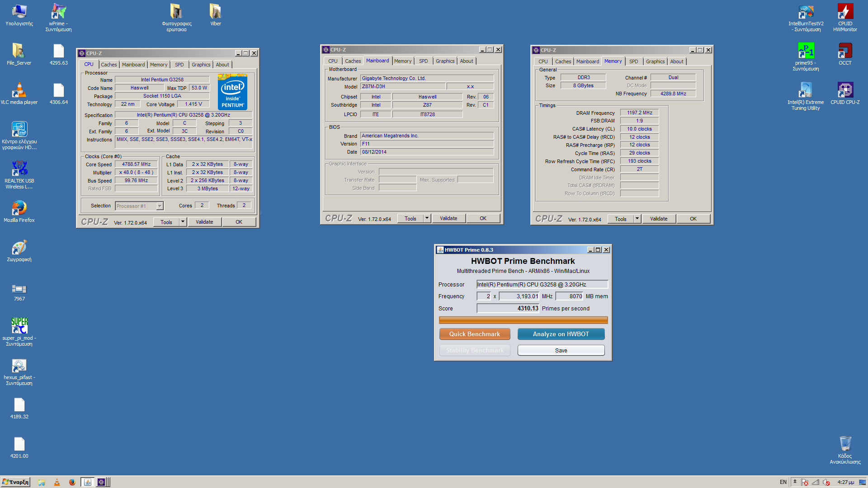Open the Υπολογιστής desktop icon
The height and width of the screenshot is (488, 868).
tap(19, 15)
